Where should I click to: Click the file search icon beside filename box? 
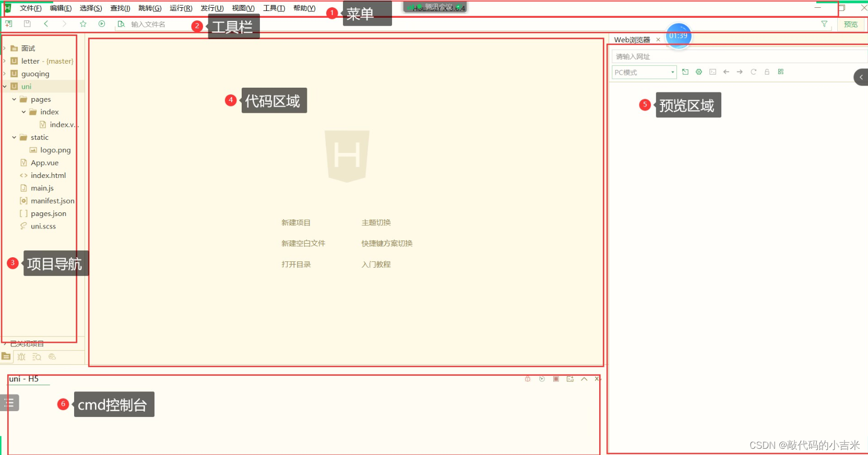coord(121,24)
